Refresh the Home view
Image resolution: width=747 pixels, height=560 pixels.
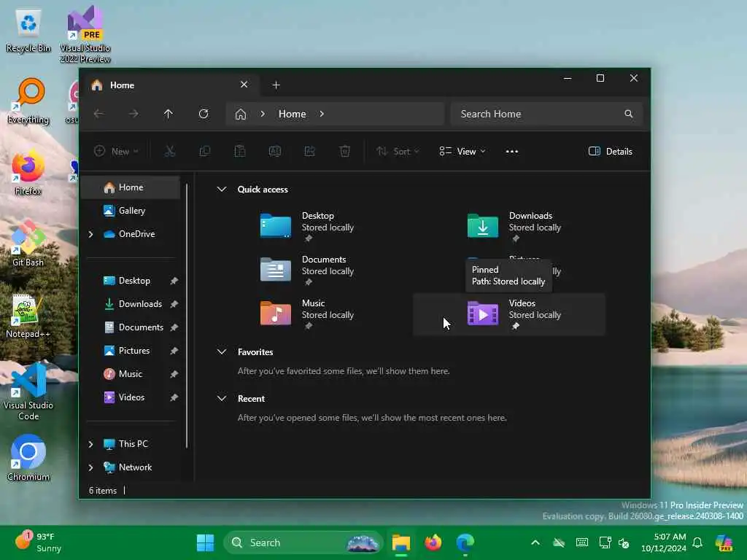(204, 114)
